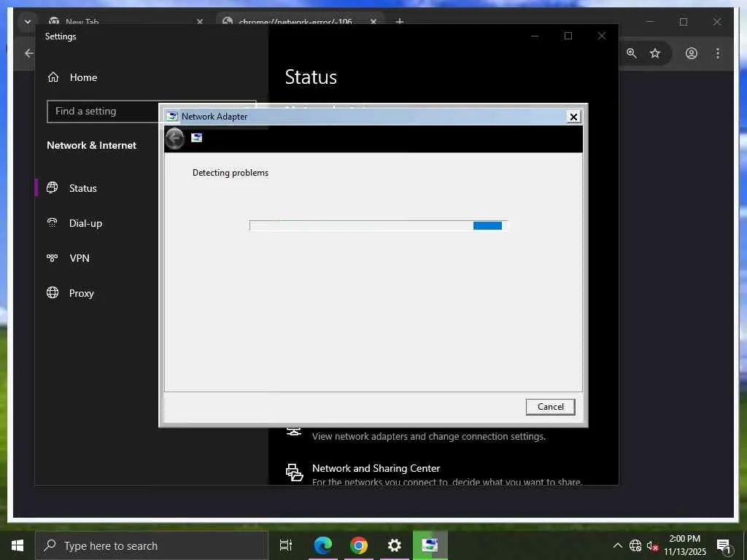Click the Network and Sharing Center icon

pyautogui.click(x=294, y=472)
